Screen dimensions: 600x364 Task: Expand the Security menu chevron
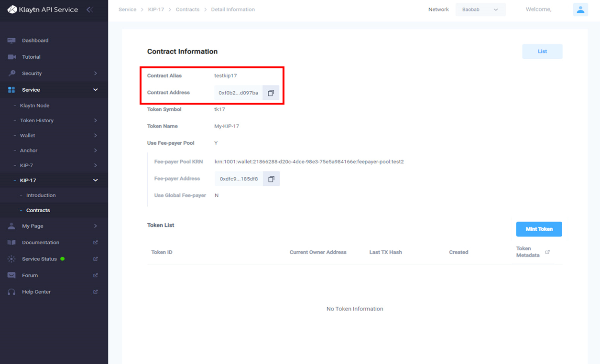coord(96,74)
